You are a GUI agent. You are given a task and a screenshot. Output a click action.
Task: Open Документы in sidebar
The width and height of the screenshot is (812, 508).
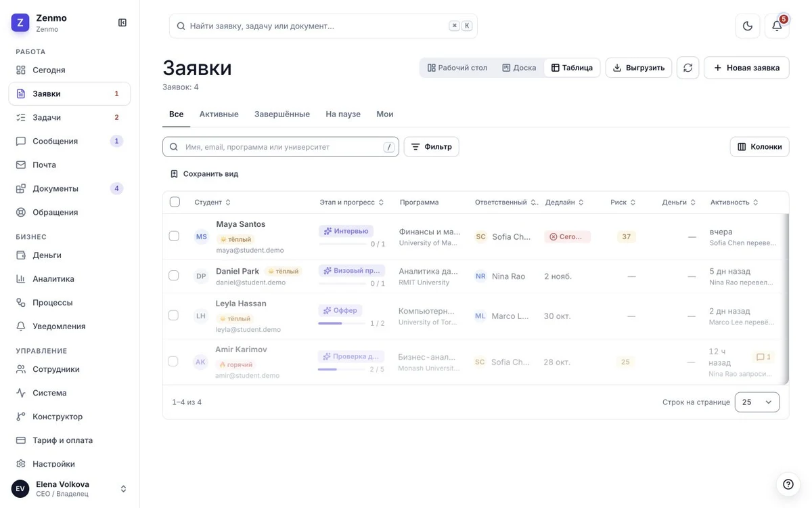click(x=70, y=188)
